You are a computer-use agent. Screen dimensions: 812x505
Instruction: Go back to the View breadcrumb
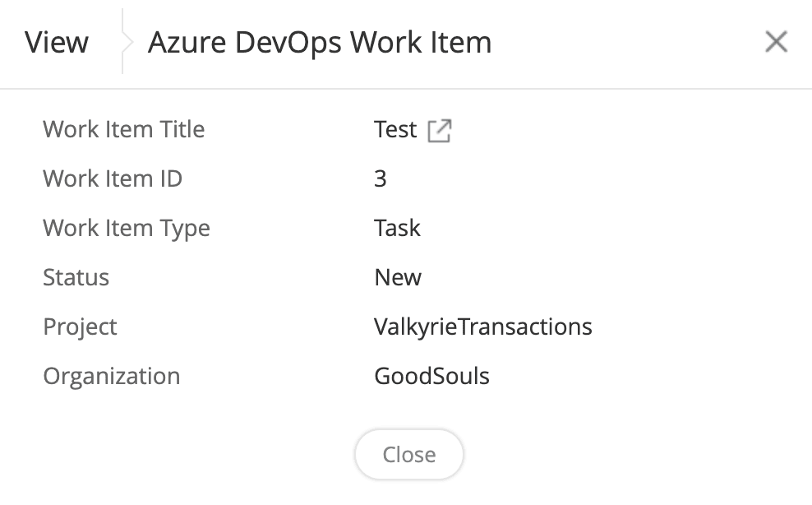point(57,42)
